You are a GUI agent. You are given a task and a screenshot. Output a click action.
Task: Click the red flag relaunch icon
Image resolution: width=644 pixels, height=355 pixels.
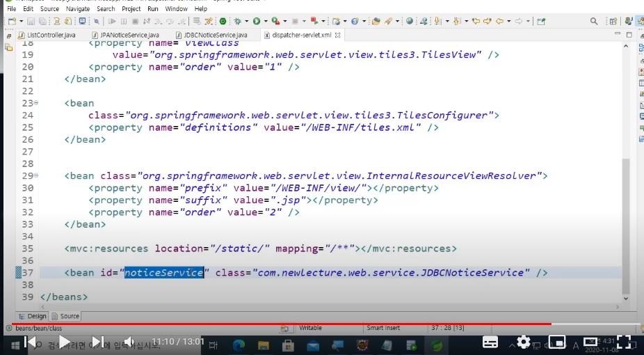coord(314,21)
